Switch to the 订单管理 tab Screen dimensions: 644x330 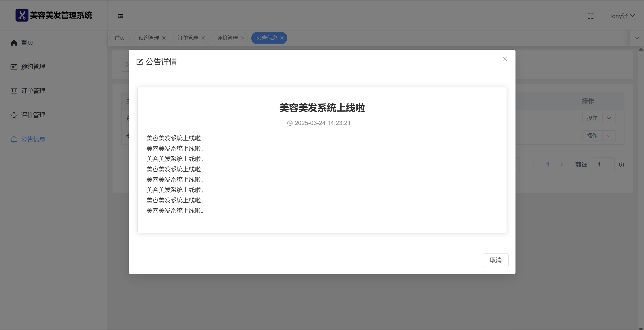tap(188, 38)
